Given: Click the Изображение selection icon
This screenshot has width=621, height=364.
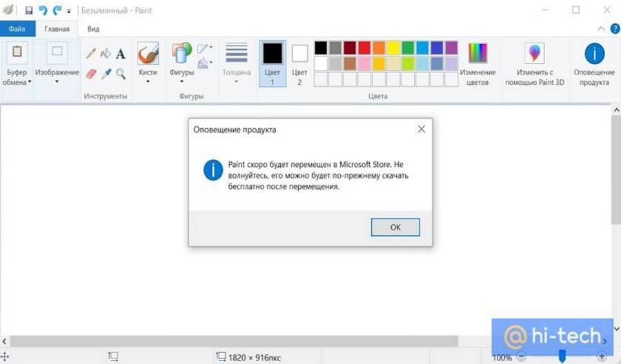Looking at the screenshot, I should click(x=57, y=52).
